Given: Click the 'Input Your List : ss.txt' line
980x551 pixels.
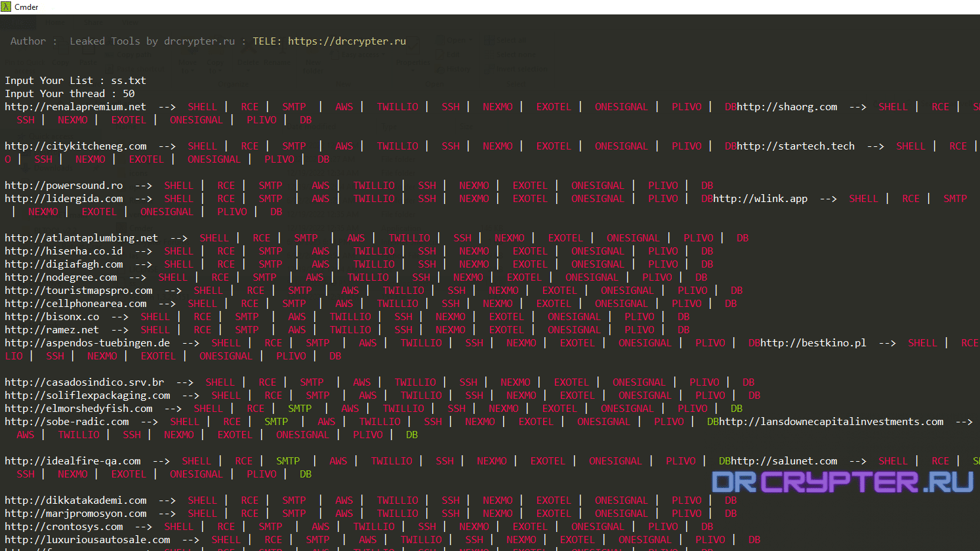Looking at the screenshot, I should [x=75, y=81].
